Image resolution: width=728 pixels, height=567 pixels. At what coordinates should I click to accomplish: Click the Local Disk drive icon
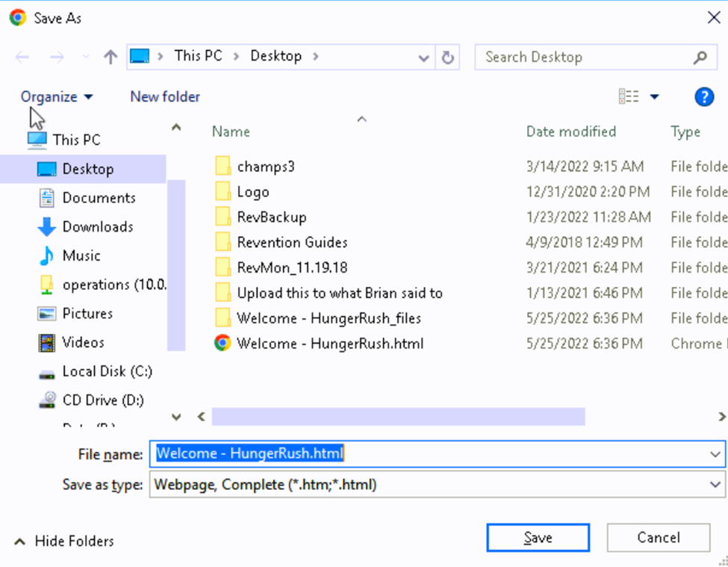pos(46,374)
